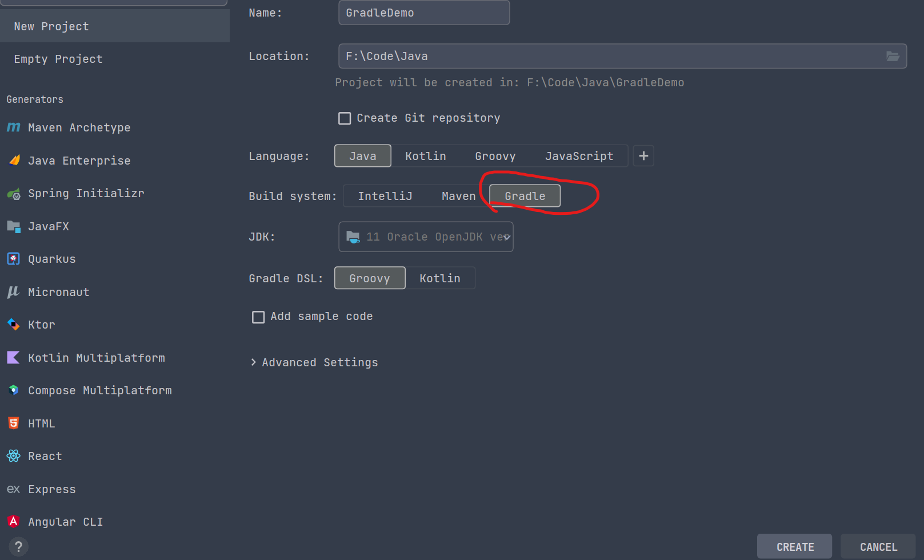Select the Micronaut label
924x560 pixels.
point(59,292)
